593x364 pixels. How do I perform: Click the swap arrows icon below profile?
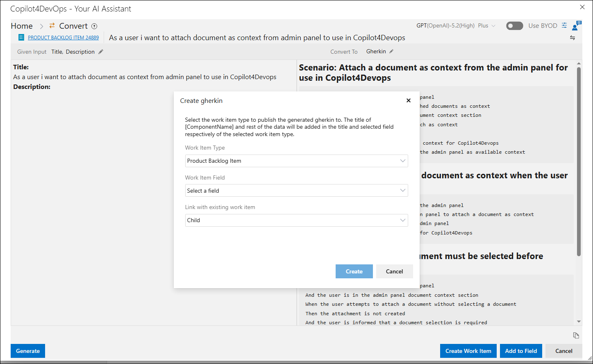pos(573,38)
